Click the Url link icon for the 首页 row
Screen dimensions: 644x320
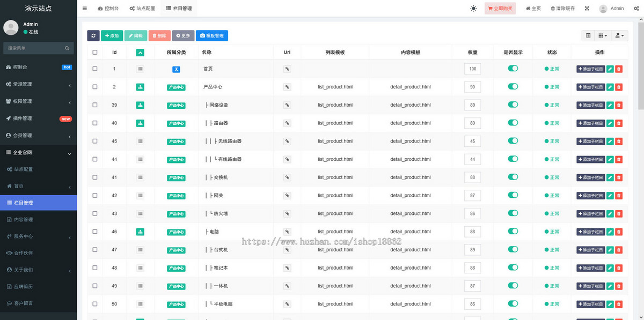point(287,69)
